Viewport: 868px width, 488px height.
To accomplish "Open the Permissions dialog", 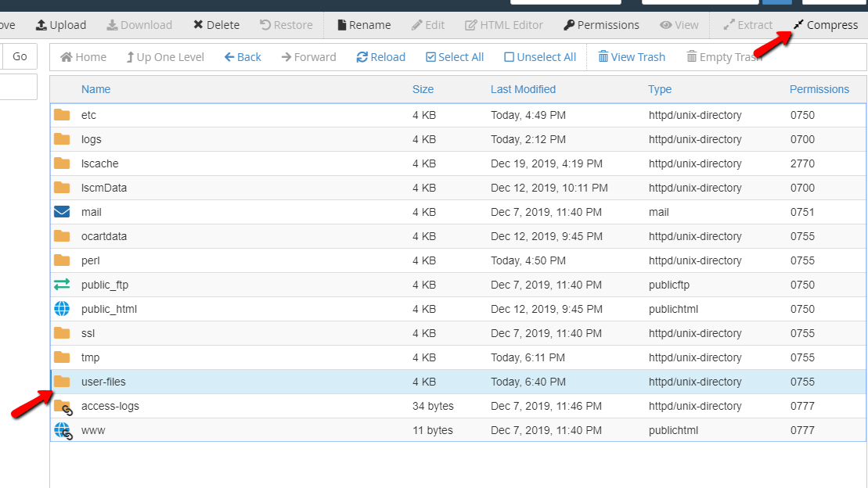I will [x=601, y=25].
